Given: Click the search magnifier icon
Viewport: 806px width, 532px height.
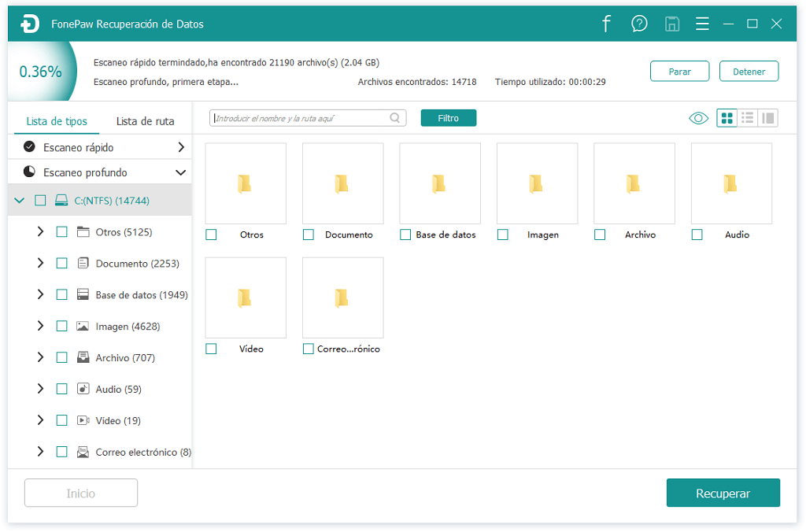Looking at the screenshot, I should [395, 118].
